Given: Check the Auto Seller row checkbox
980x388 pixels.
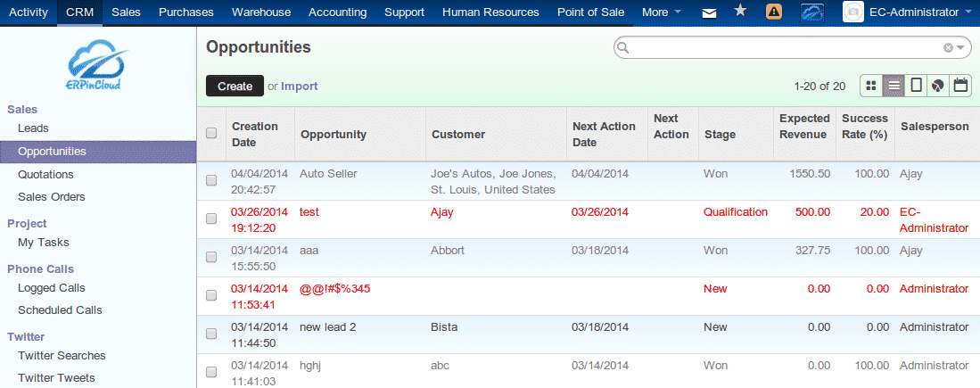Looking at the screenshot, I should coord(211,180).
